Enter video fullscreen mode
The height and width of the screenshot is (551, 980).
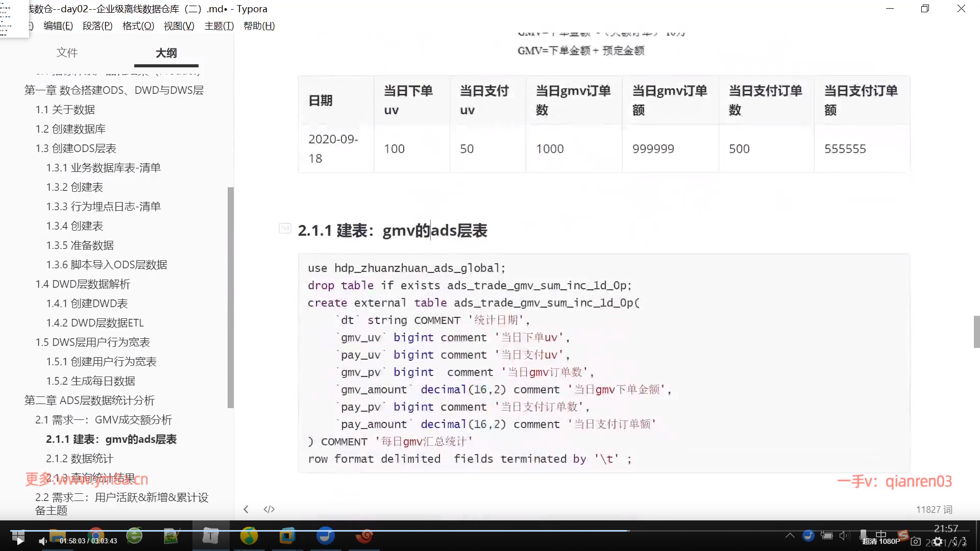tap(960, 541)
